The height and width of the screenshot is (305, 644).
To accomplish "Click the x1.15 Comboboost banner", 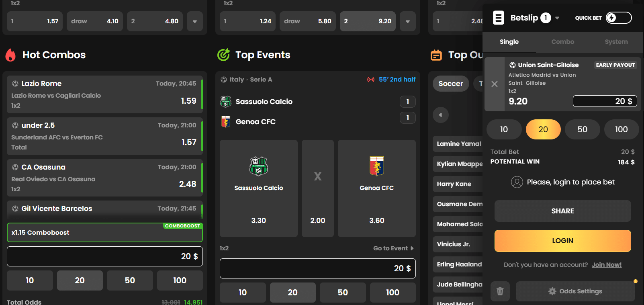I will [104, 233].
